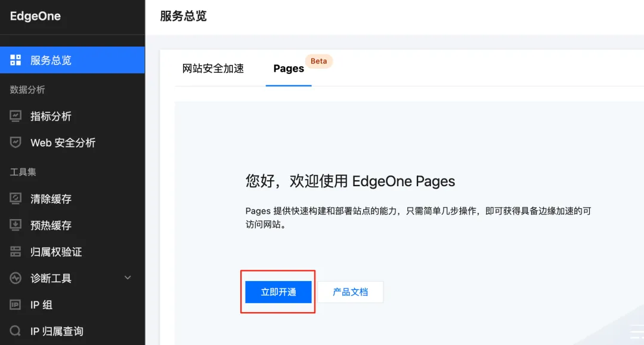
Task: Click the IP 组 icon in sidebar
Action: tap(16, 305)
